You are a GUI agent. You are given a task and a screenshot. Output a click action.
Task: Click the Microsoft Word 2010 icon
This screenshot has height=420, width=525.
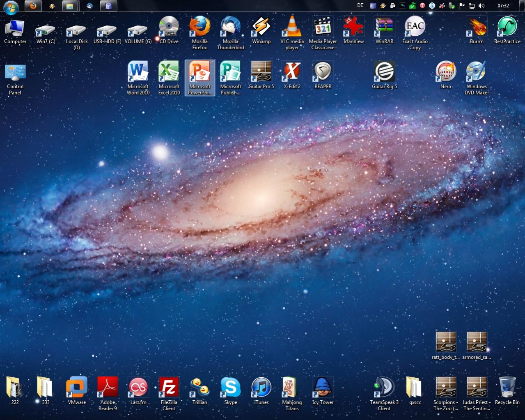click(138, 72)
